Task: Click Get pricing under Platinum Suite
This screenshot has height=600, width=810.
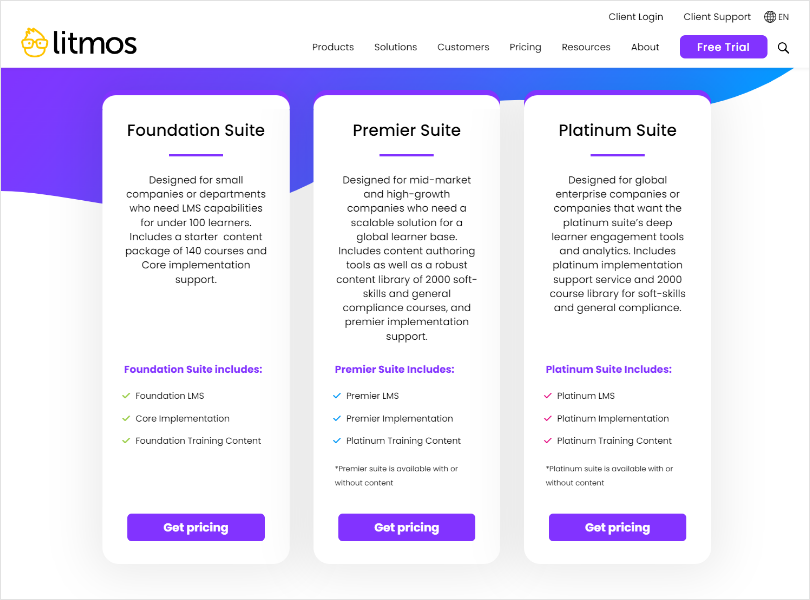Action: tap(617, 527)
